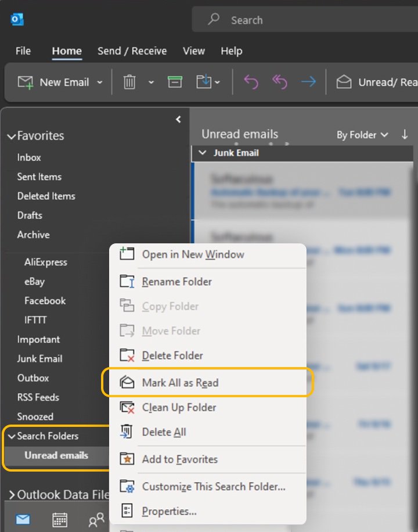Open the Move to folder dropdown arrow

coord(218,82)
